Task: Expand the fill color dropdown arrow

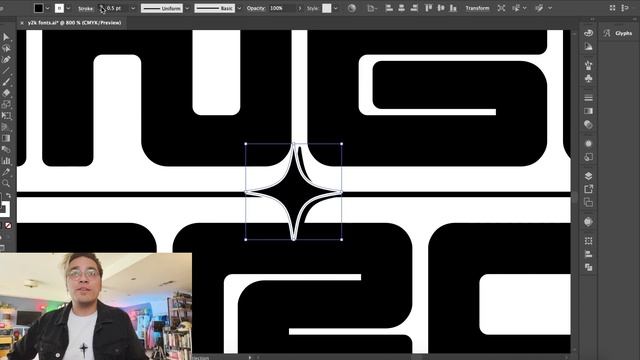Action: [47, 8]
